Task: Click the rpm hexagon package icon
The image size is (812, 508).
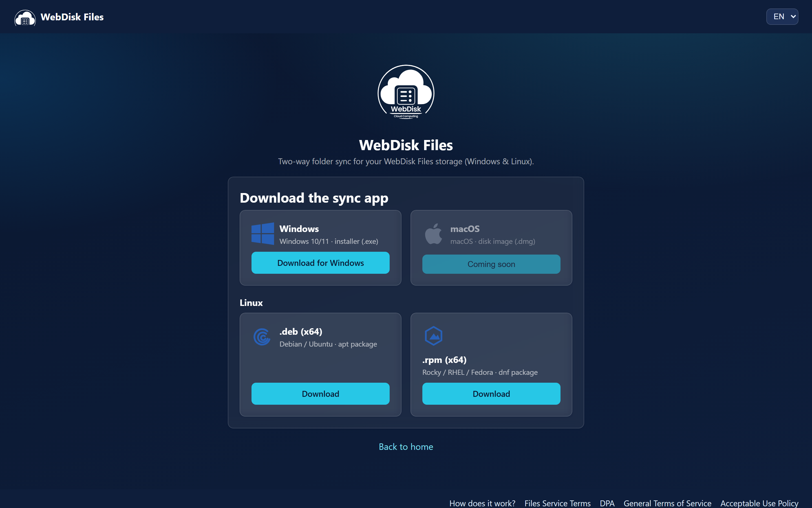Action: coord(434,336)
